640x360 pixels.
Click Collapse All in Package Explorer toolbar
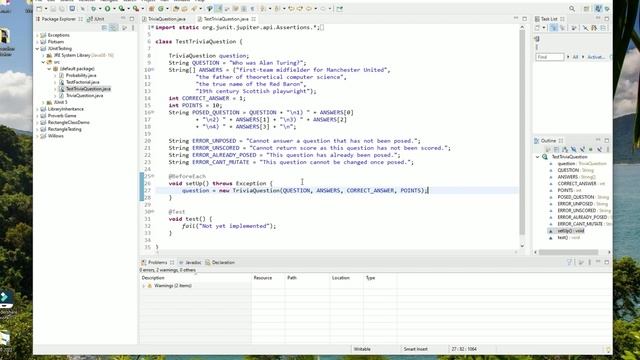[104, 27]
